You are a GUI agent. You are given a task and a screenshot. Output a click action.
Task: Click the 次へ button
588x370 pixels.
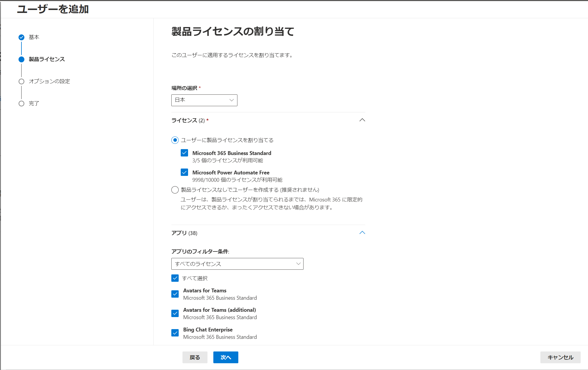[x=226, y=357]
